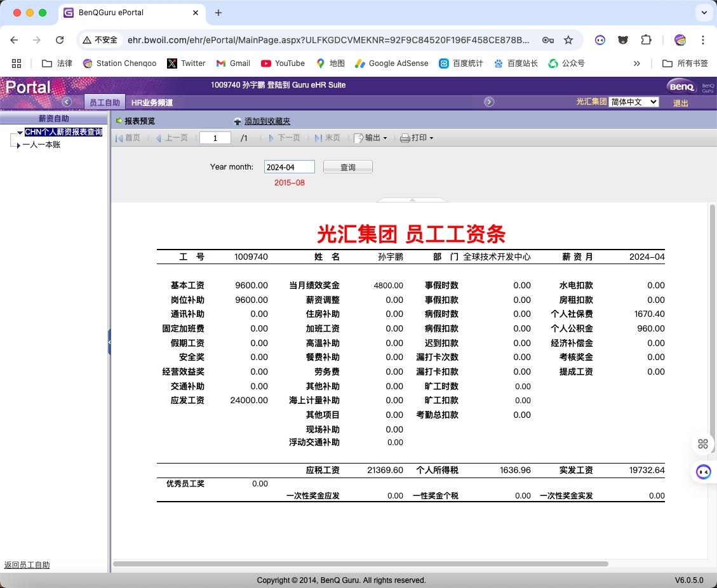This screenshot has height=588, width=717.
Task: Click the 查询 query button
Action: click(348, 167)
